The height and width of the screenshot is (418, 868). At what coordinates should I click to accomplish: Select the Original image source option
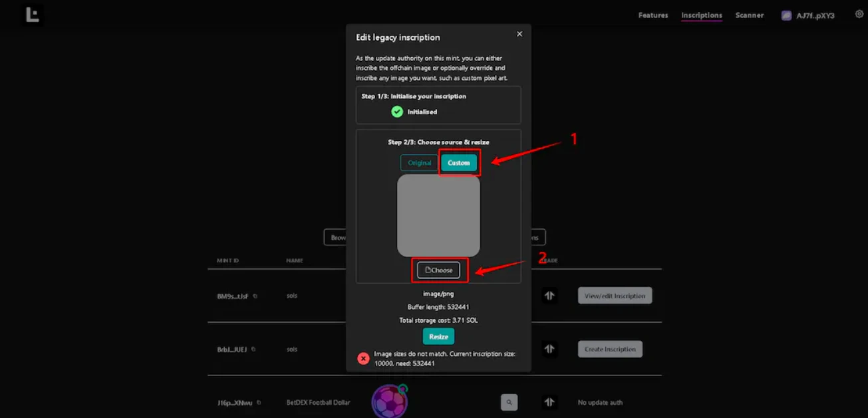coord(419,163)
